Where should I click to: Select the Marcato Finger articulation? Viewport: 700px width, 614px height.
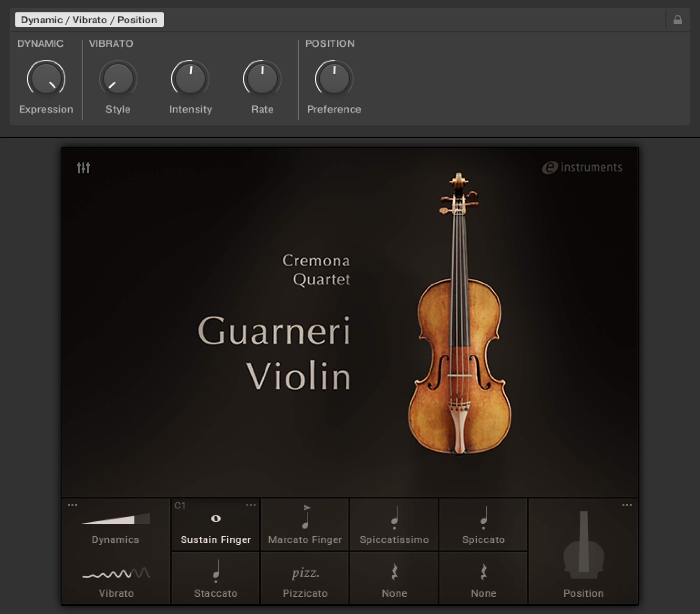click(x=305, y=525)
